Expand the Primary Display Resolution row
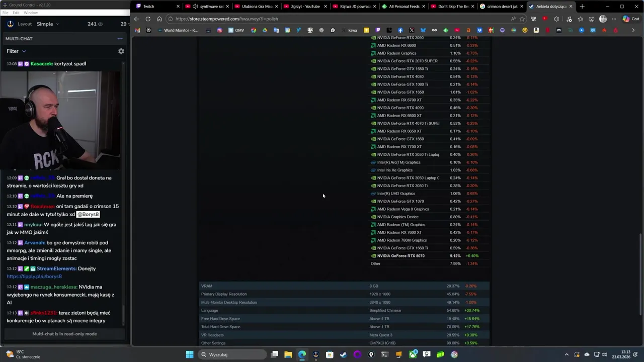 (344, 294)
